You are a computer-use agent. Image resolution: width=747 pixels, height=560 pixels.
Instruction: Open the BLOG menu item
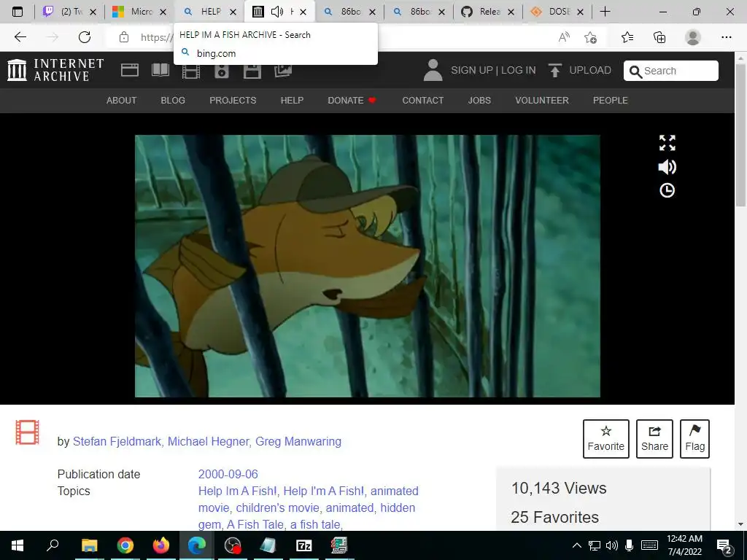click(x=173, y=101)
